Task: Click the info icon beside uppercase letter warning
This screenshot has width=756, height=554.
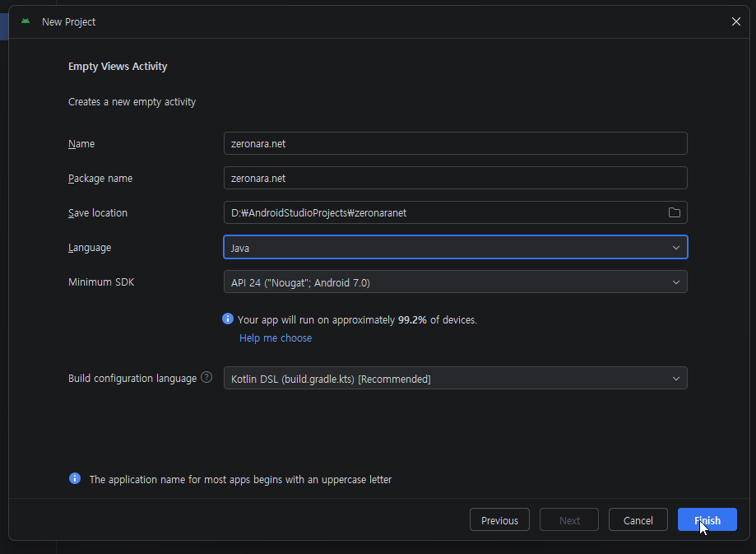Action: pyautogui.click(x=75, y=478)
